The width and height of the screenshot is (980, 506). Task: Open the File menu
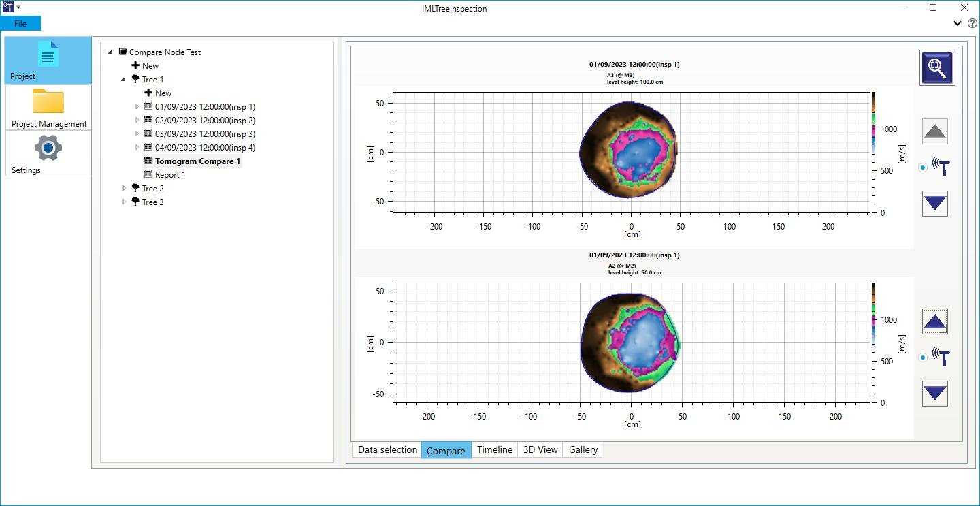click(20, 24)
